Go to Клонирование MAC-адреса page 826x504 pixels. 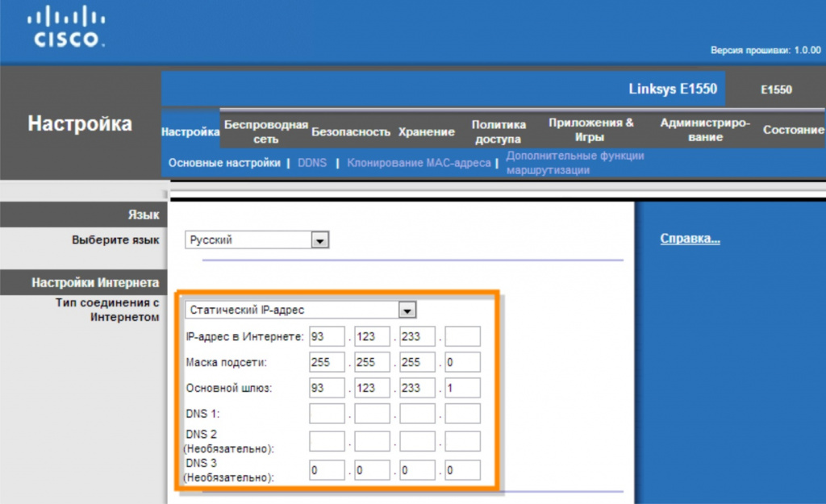[419, 163]
